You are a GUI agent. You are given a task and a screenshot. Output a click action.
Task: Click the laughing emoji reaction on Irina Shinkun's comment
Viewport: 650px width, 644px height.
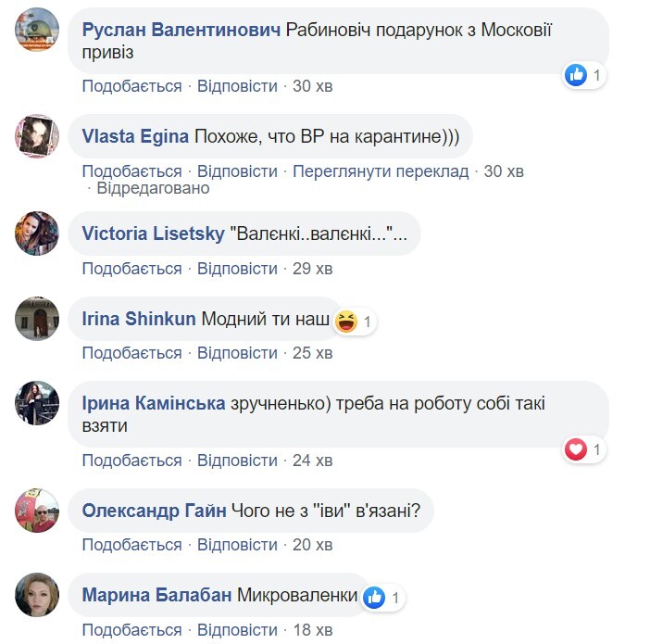[345, 322]
